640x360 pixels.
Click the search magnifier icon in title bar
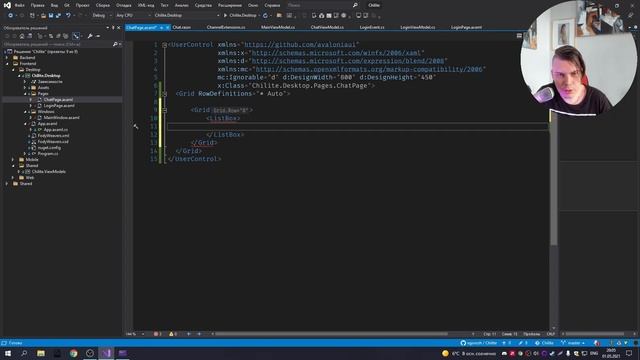(x=355, y=5)
